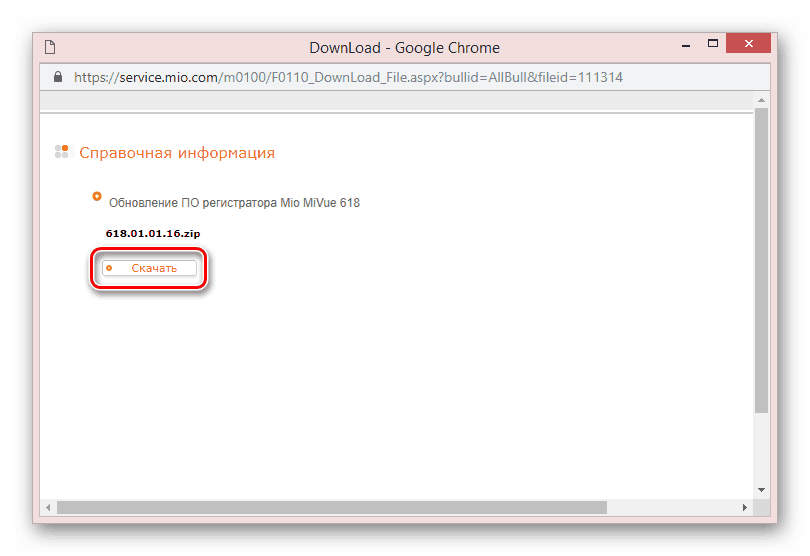810x556 pixels.
Task: Click the squares icon beside Справочная информация
Action: [62, 152]
